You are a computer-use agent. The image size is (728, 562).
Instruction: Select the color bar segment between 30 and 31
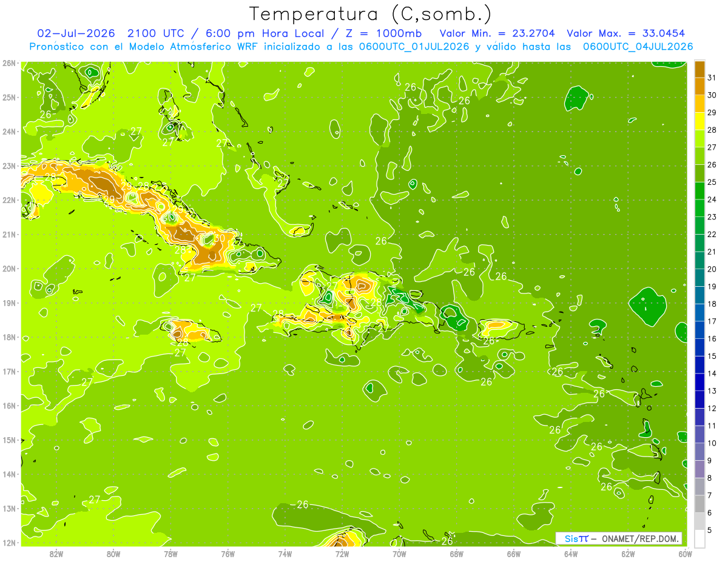coord(699,87)
